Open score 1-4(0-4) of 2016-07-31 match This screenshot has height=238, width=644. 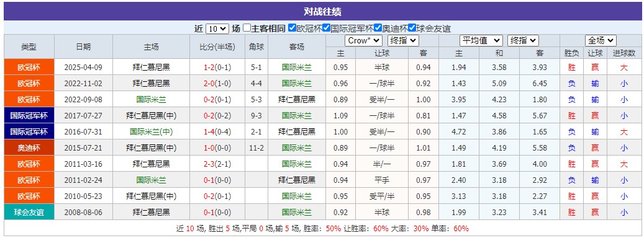click(x=217, y=132)
